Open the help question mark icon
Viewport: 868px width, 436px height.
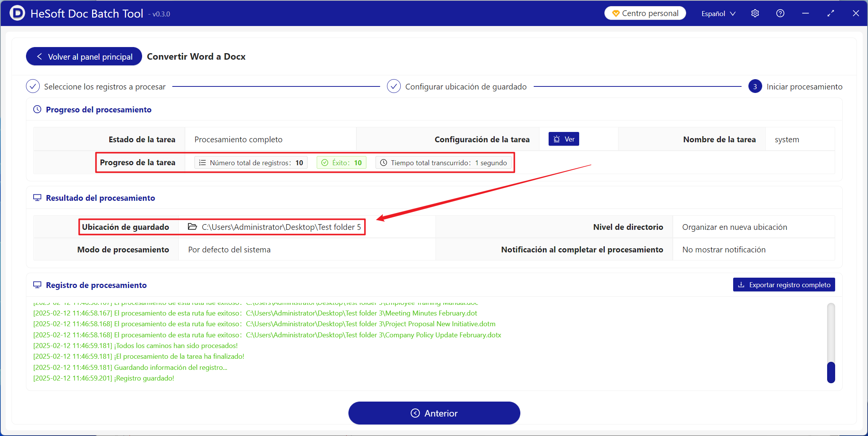coord(780,13)
